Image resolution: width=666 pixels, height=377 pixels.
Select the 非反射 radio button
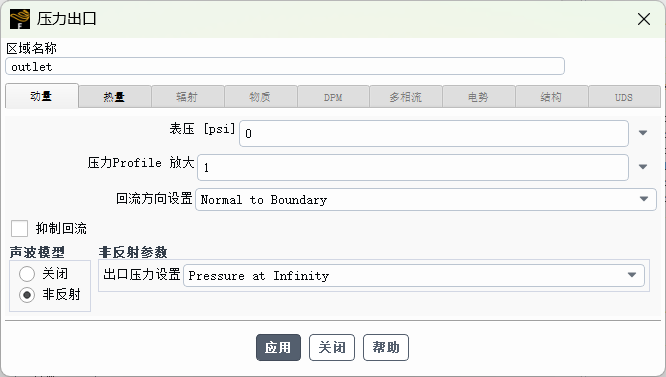pos(27,295)
